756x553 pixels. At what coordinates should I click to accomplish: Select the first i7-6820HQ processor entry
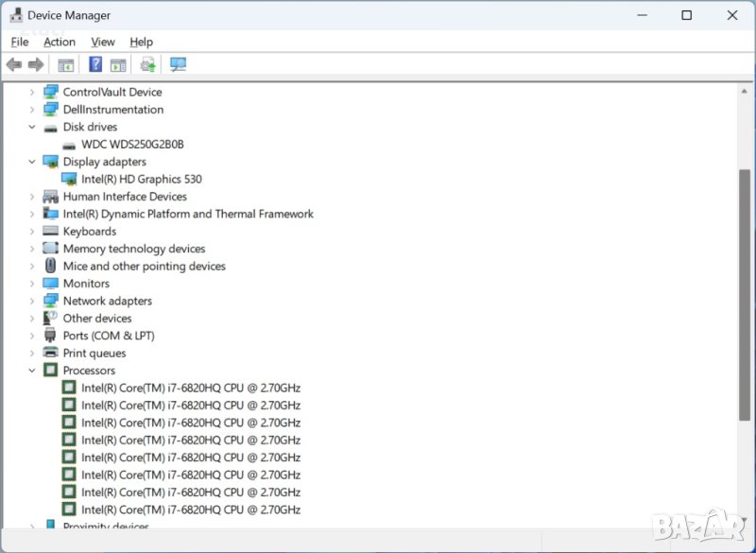coord(190,388)
